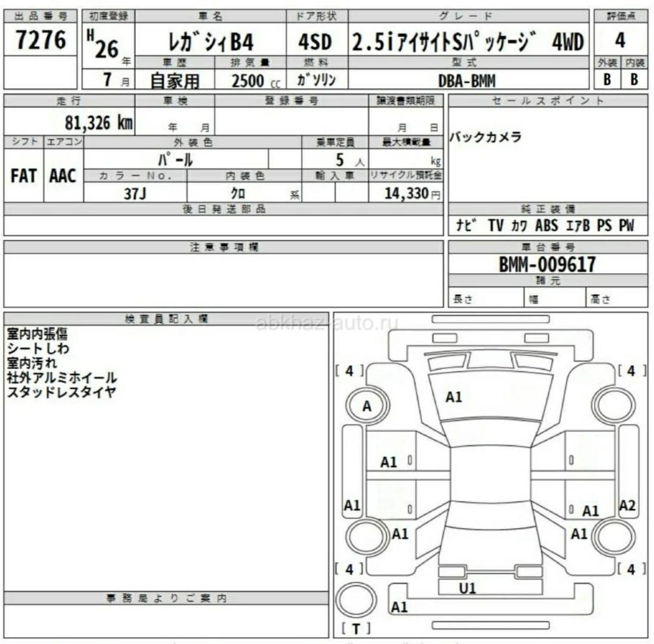Click the A1 mark on the hood
The image size is (654, 644).
click(454, 397)
